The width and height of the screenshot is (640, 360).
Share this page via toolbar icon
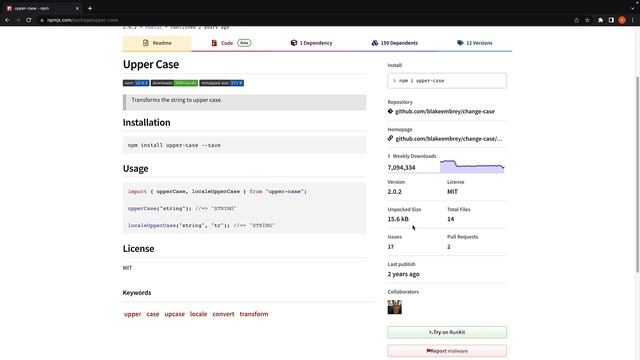576,20
